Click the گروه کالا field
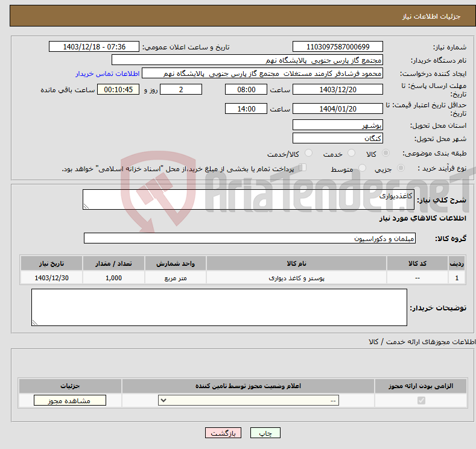 click(x=250, y=239)
